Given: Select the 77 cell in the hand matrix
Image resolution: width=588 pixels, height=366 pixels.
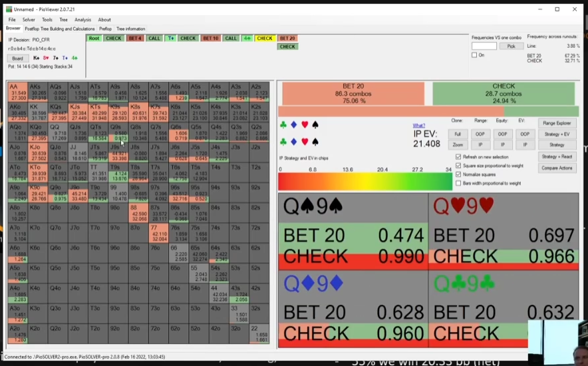Looking at the screenshot, I should pyautogui.click(x=158, y=234).
